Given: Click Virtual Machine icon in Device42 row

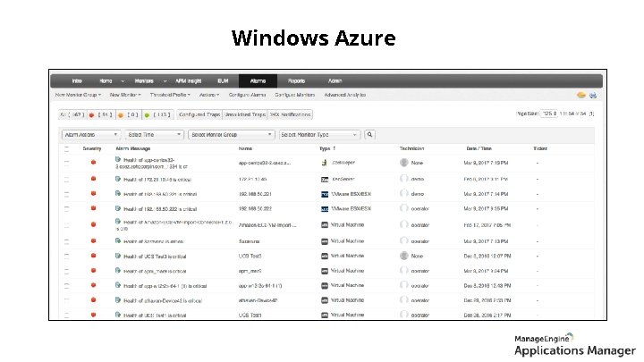Looking at the screenshot, I should tap(325, 300).
